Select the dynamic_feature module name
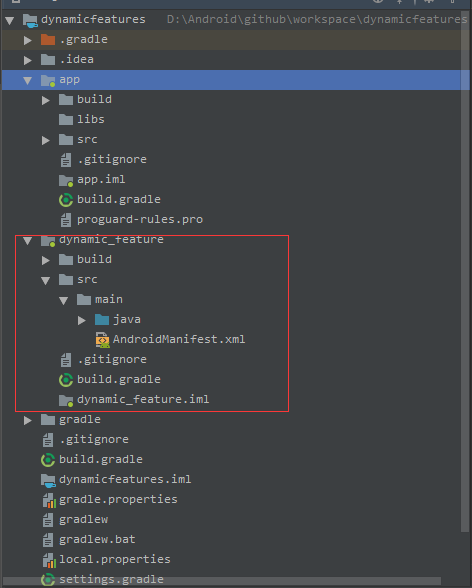This screenshot has width=472, height=588. pyautogui.click(x=111, y=240)
